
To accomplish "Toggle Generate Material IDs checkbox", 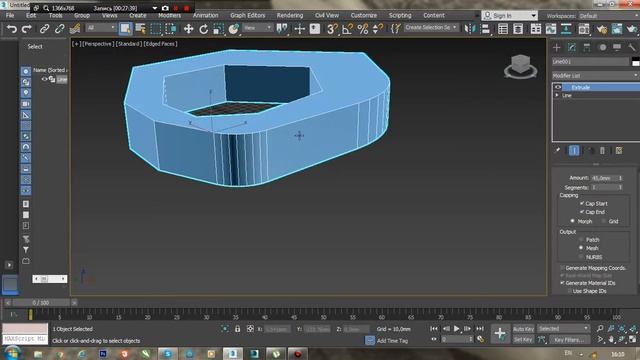I will (x=562, y=283).
